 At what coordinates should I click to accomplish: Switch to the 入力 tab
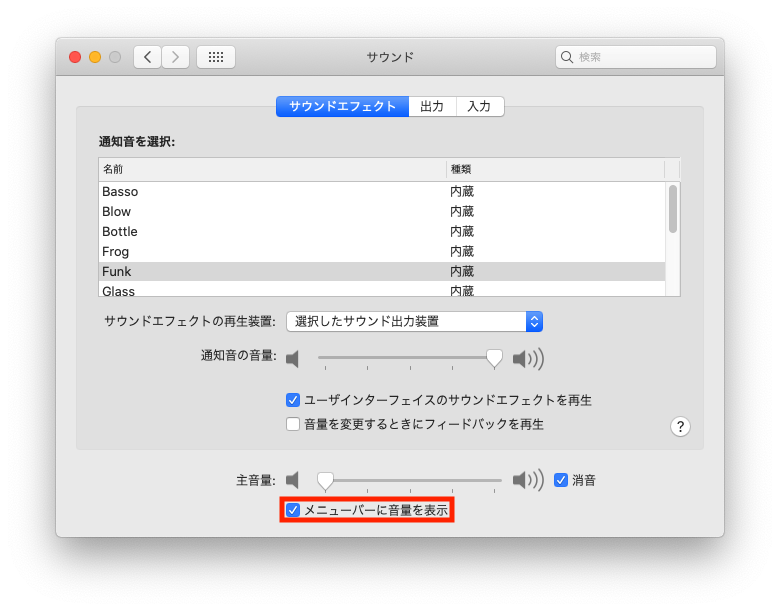[x=480, y=106]
